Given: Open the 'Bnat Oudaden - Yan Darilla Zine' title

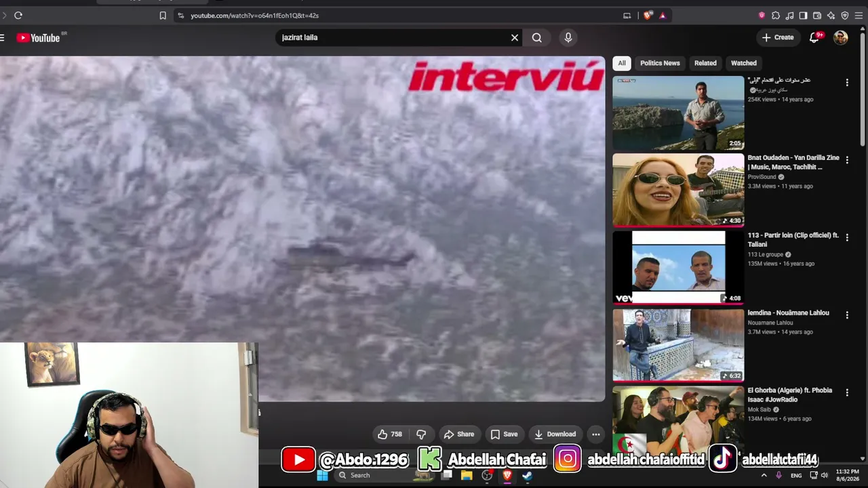Looking at the screenshot, I should 793,162.
